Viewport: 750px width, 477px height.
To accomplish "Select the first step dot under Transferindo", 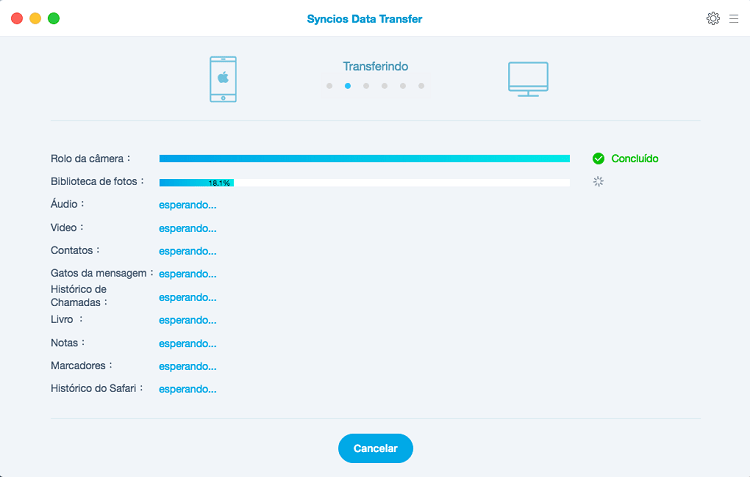I will pyautogui.click(x=329, y=86).
